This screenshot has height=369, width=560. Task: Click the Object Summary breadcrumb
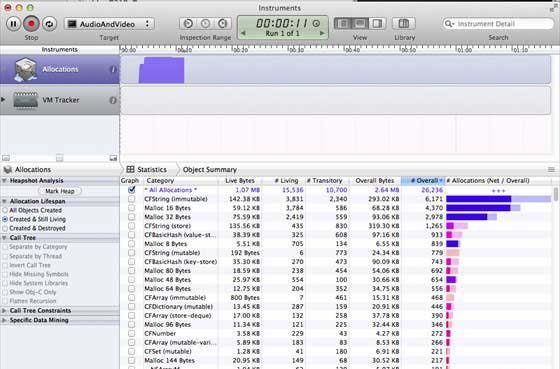(210, 169)
